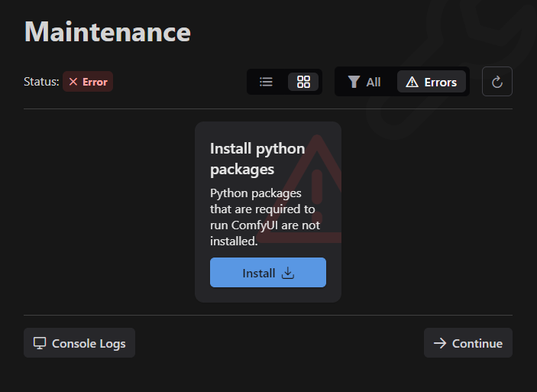The width and height of the screenshot is (537, 392).
Task: Click the red Error status badge
Action: click(x=88, y=82)
